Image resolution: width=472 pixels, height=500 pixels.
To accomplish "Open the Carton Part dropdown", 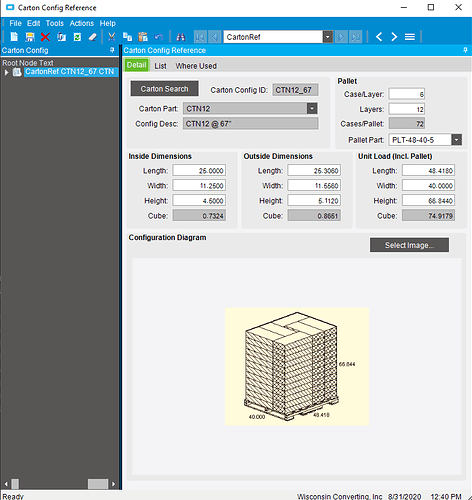I will (312, 108).
